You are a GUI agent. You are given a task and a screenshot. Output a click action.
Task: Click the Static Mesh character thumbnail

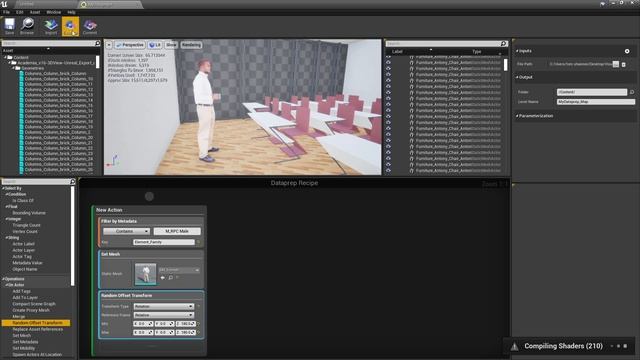[145, 274]
